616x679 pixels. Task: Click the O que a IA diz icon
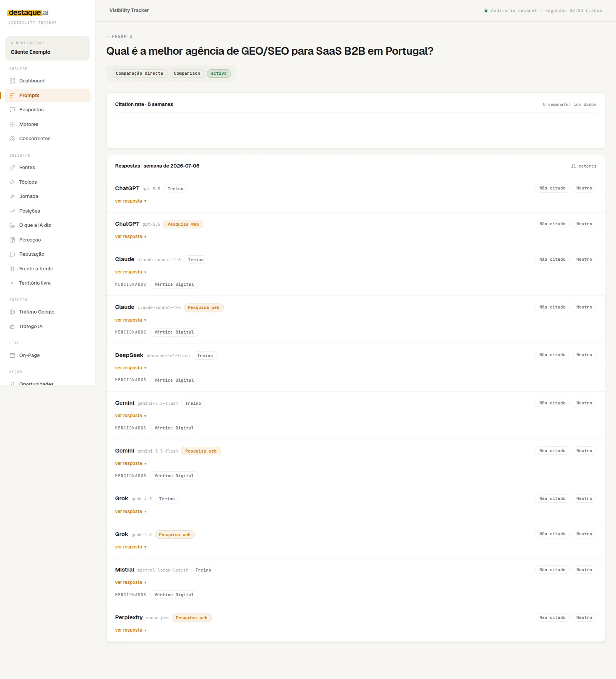[12, 225]
